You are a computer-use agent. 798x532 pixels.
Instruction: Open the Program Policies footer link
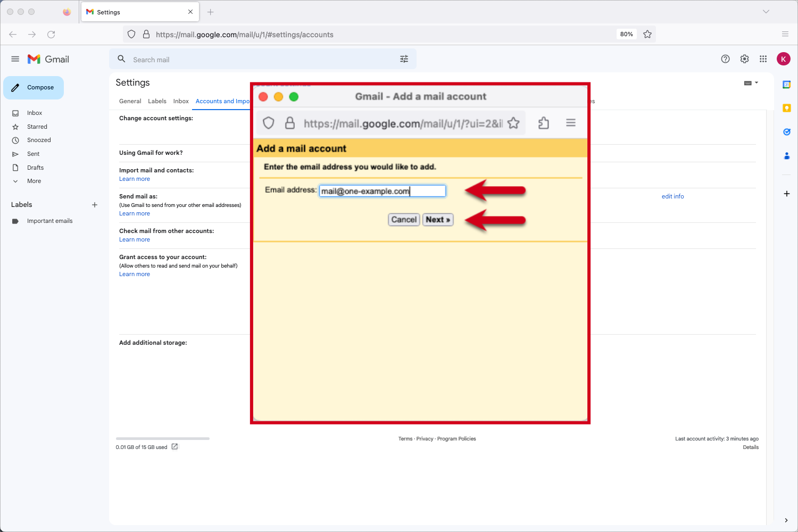(x=456, y=439)
